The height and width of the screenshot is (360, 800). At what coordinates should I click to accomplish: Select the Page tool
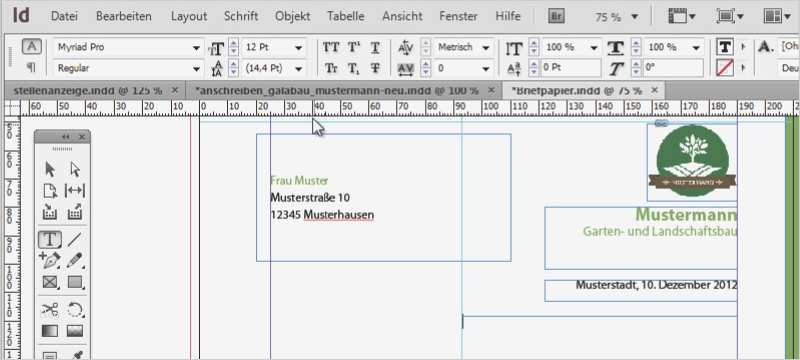[49, 191]
